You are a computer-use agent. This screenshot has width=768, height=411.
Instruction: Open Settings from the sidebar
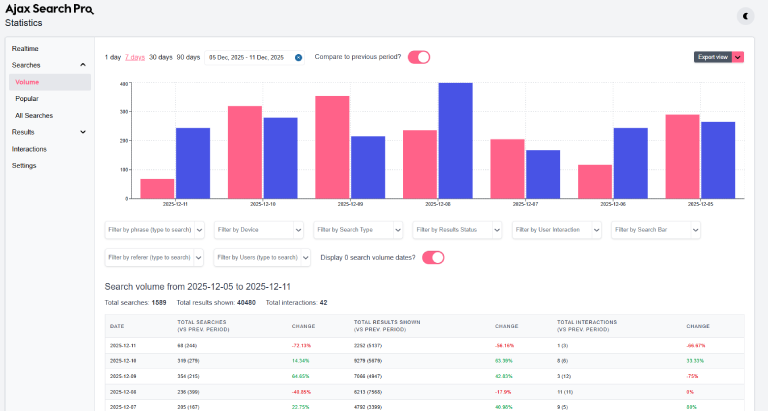tap(25, 165)
